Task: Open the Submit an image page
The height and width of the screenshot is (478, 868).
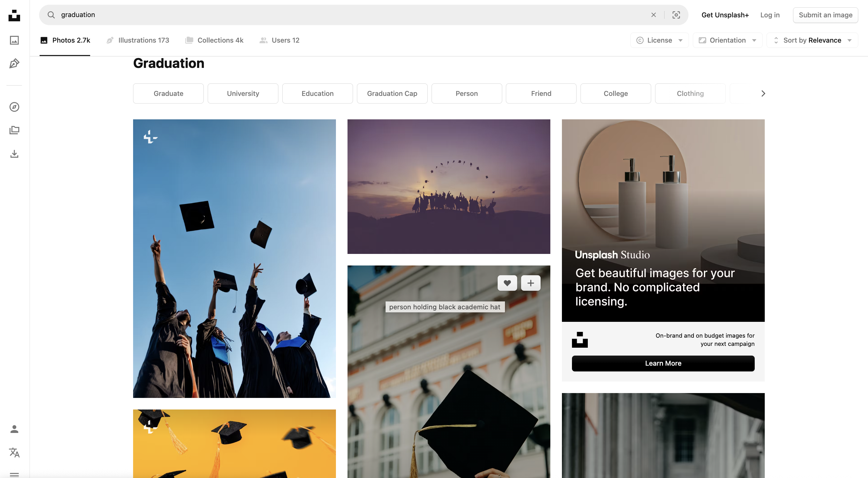Action: pyautogui.click(x=825, y=15)
